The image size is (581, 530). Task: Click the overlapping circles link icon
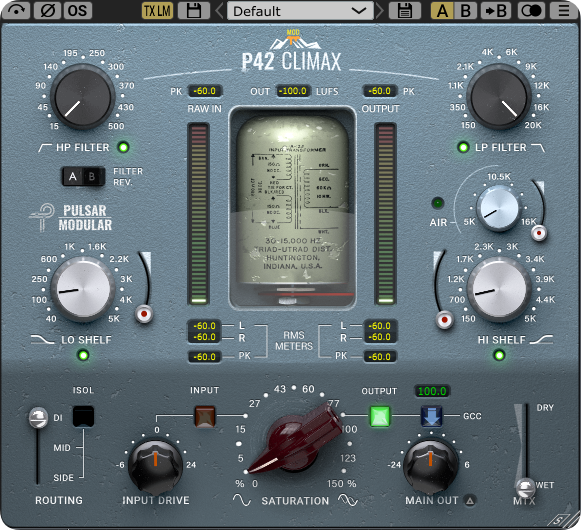[531, 11]
